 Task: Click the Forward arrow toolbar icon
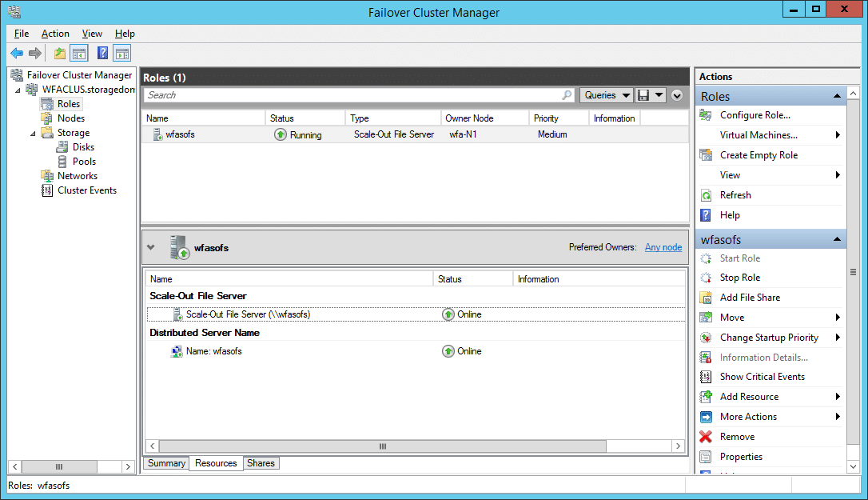(35, 54)
